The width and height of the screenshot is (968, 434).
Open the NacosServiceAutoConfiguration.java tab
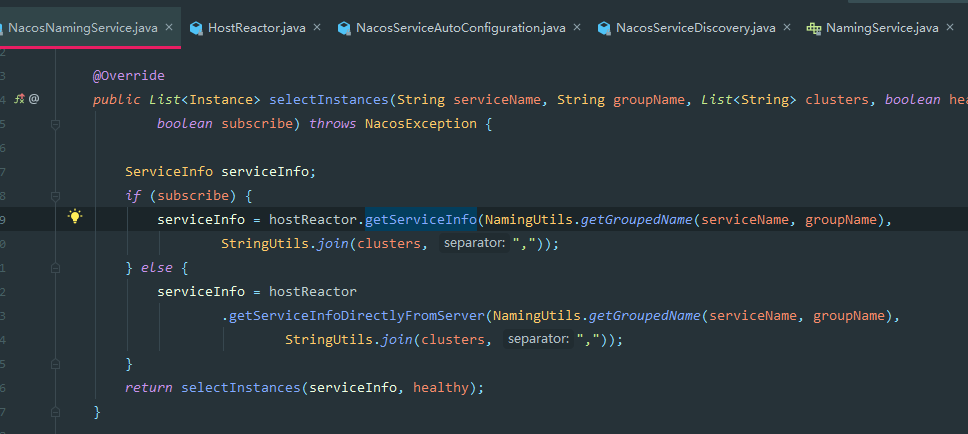(x=461, y=28)
